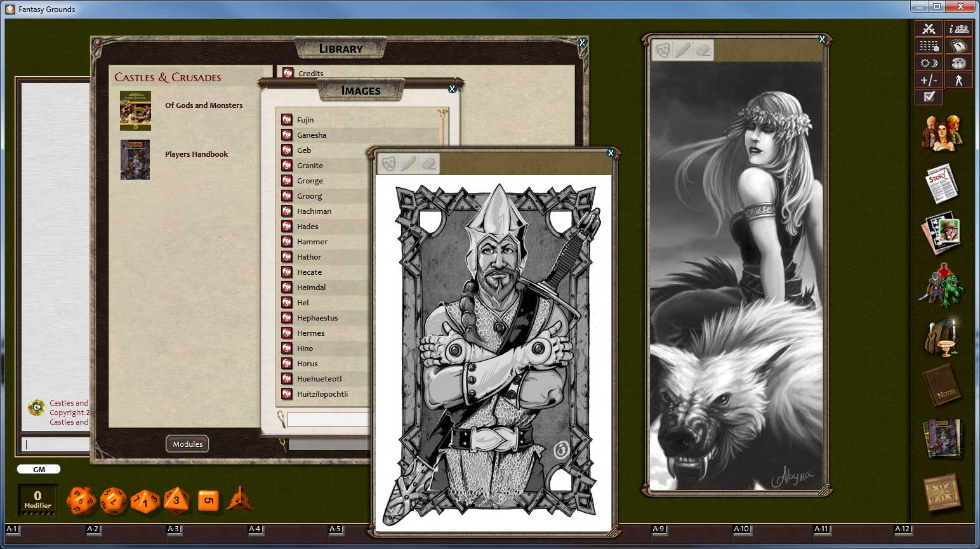Open the dice tower grid icon
980x549 pixels.
coord(929,45)
